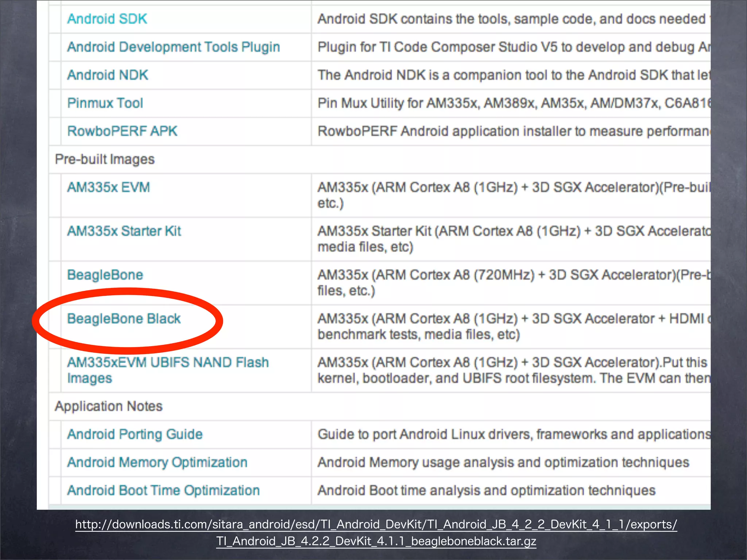This screenshot has height=560, width=747.
Task: Click the 'Pre-built Images' section heading
Action: [x=105, y=159]
